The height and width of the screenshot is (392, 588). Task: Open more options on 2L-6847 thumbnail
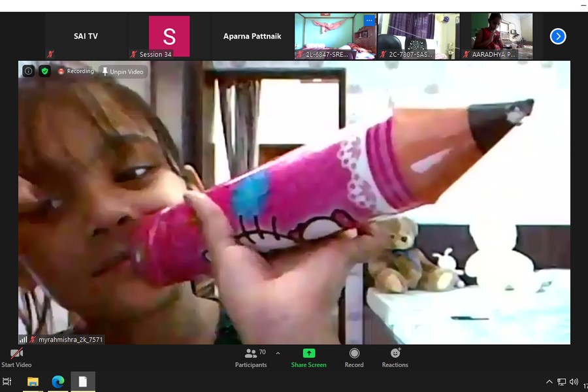click(368, 20)
